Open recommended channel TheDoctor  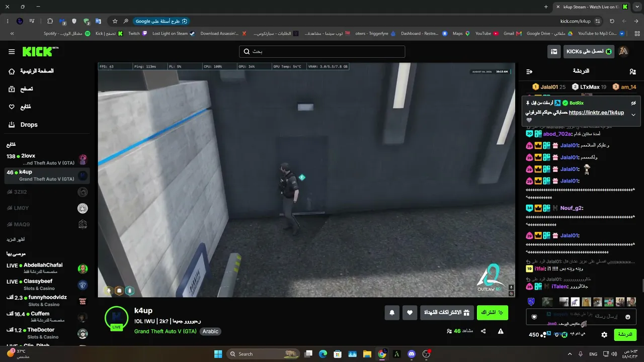[x=47, y=333]
